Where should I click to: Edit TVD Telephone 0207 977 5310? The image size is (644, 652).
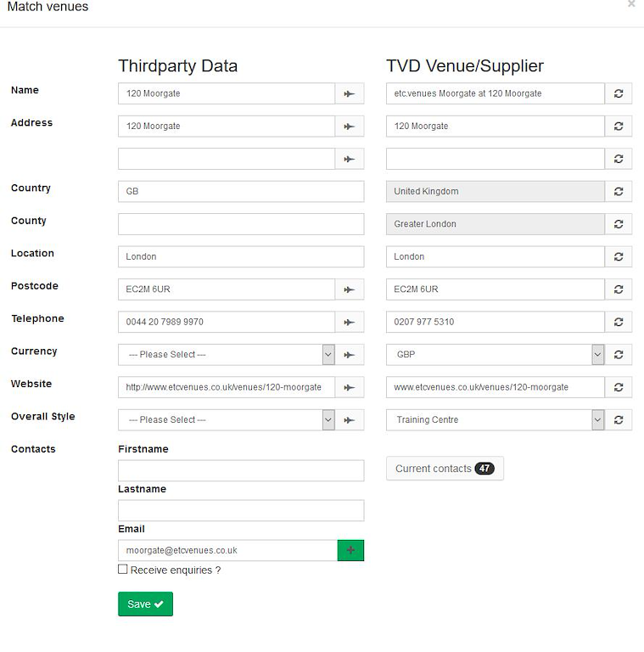[x=496, y=323]
